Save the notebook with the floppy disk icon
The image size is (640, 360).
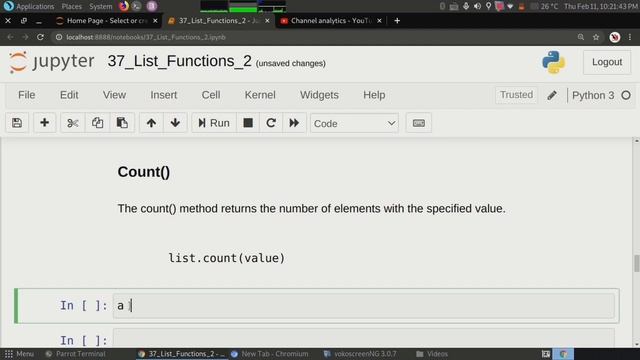pos(17,123)
